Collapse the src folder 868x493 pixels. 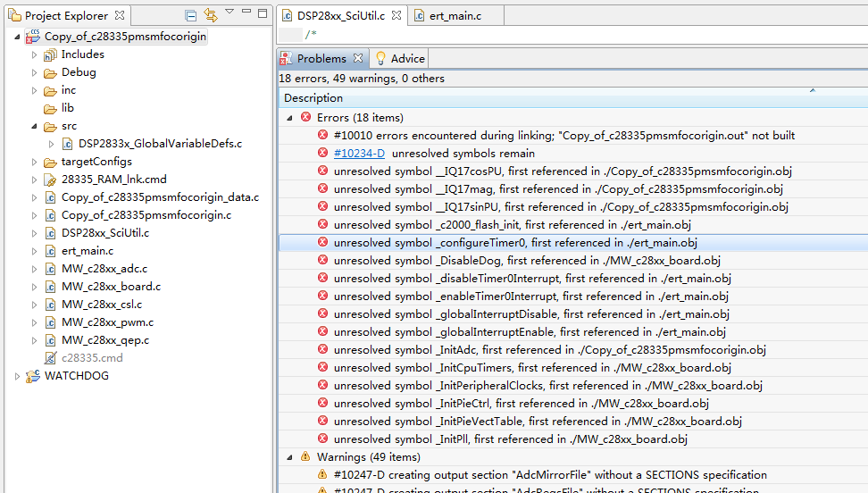tap(34, 126)
